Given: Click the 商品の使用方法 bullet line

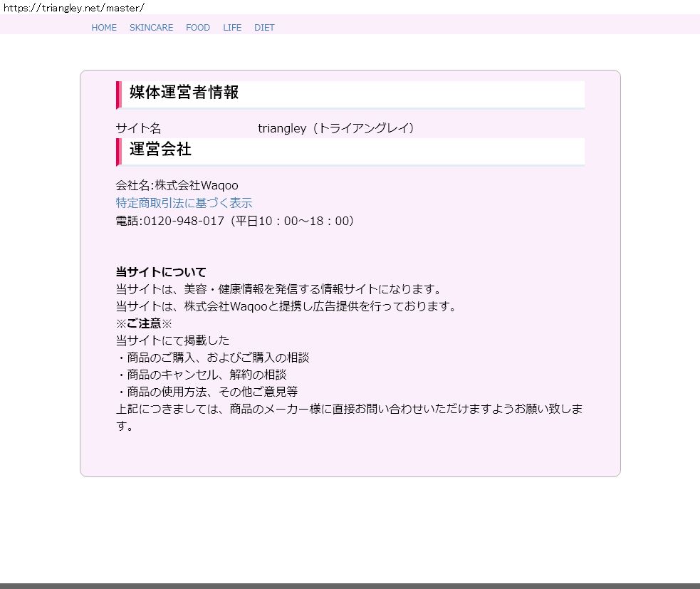Looking at the screenshot, I should point(207,392).
